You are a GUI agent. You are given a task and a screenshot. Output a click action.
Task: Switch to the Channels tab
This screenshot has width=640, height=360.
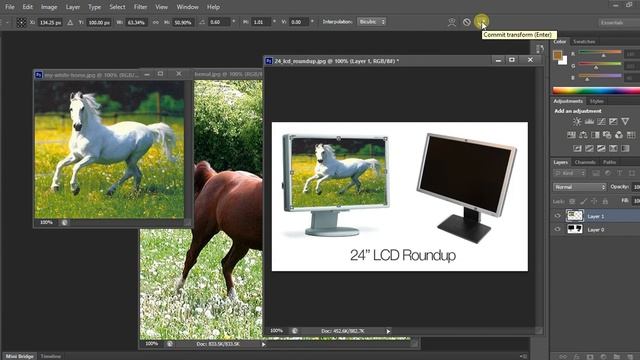pos(584,162)
